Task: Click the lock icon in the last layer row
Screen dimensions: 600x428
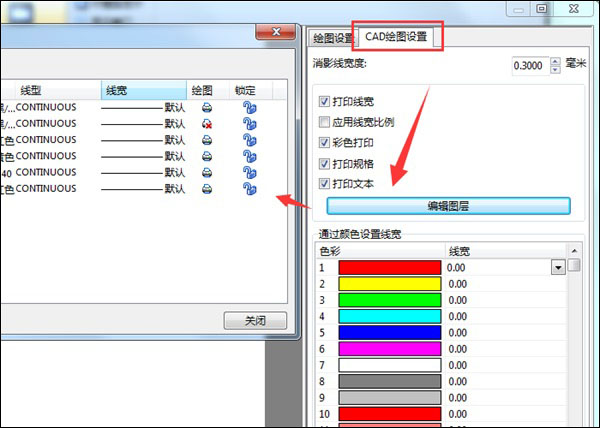Action: pyautogui.click(x=249, y=189)
